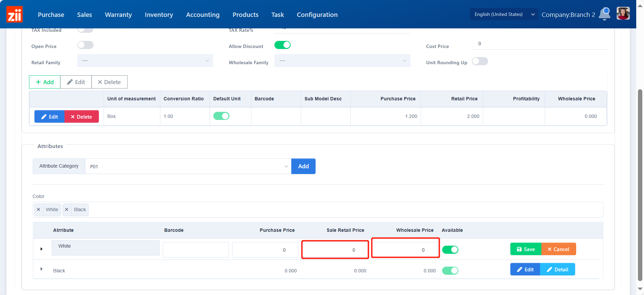This screenshot has height=295, width=644.
Task: Delete the Box unit row
Action: [81, 117]
